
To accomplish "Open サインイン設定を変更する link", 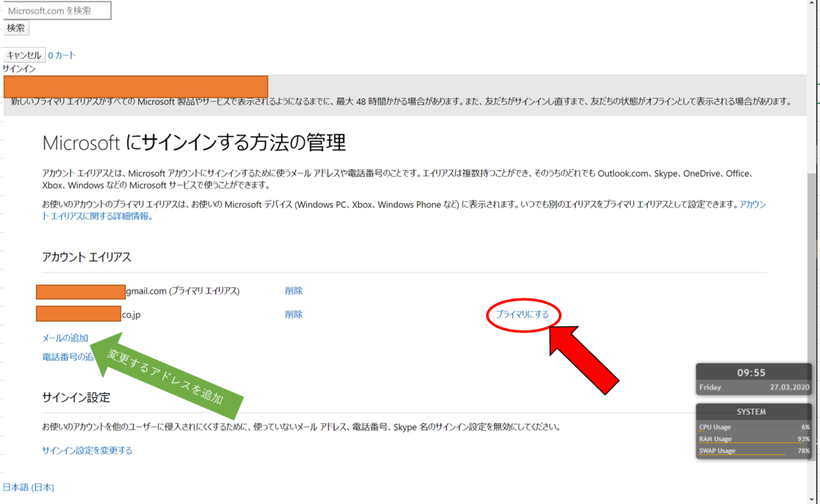I will pos(87,451).
